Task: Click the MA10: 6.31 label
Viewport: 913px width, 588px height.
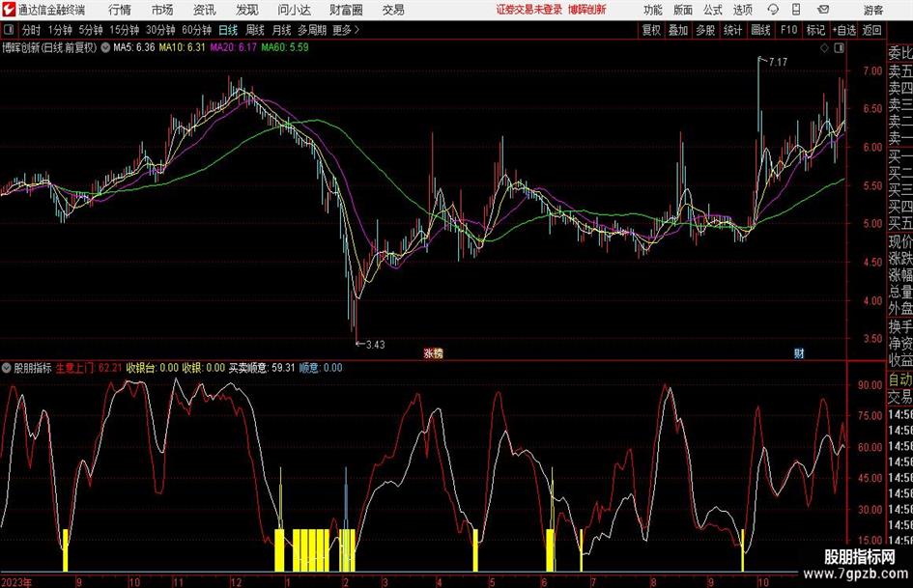Action: (x=183, y=47)
